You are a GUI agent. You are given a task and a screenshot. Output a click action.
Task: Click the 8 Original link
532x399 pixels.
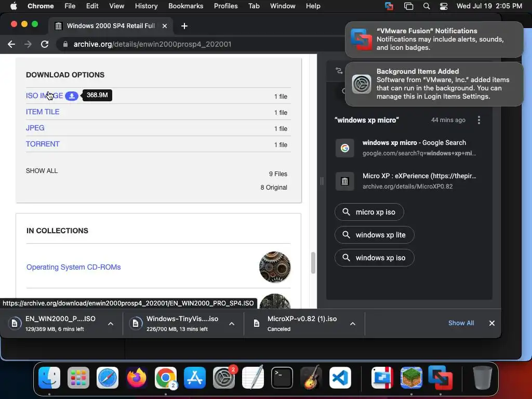(273, 187)
